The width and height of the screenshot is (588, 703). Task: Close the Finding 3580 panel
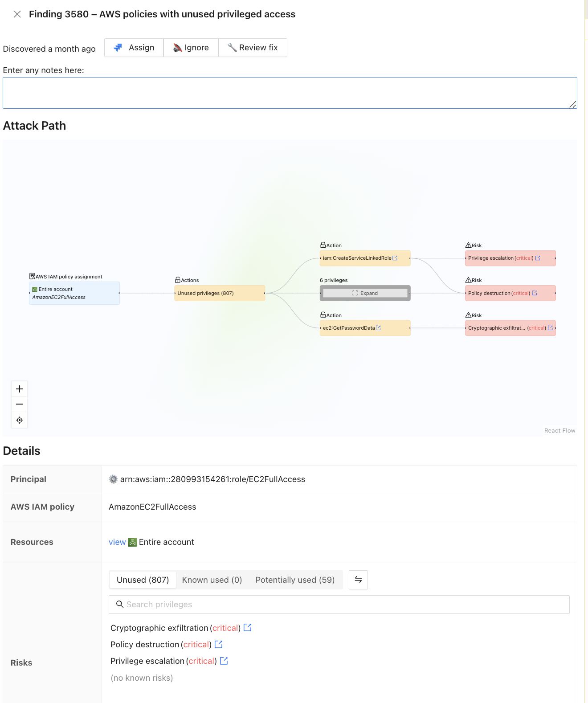[x=17, y=14]
